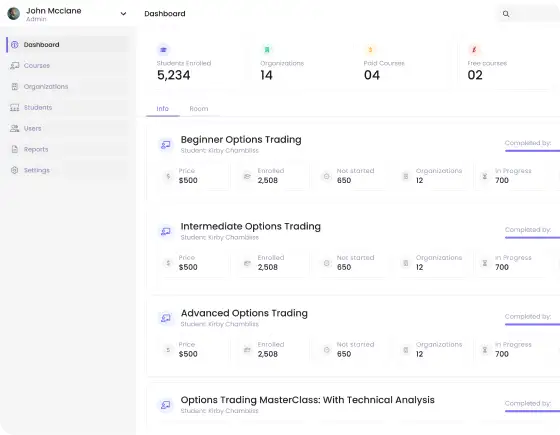Click the Courses sidebar icon
The height and width of the screenshot is (435, 560).
click(x=15, y=66)
